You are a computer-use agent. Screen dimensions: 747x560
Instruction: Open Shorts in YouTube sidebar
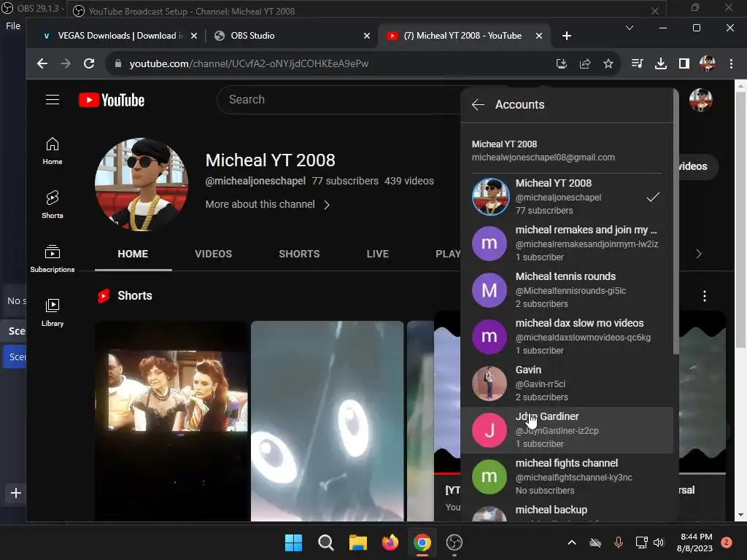(53, 205)
